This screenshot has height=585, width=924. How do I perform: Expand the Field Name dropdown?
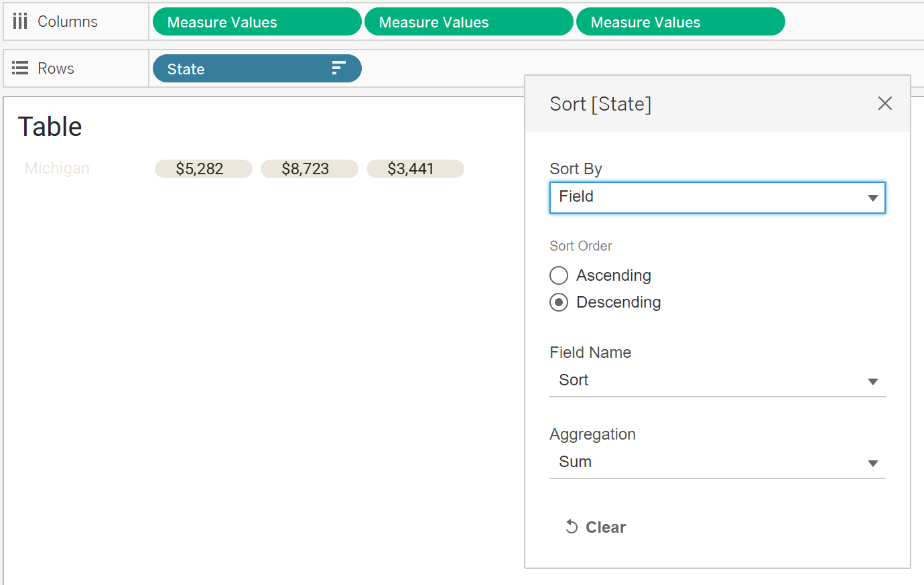click(x=717, y=381)
